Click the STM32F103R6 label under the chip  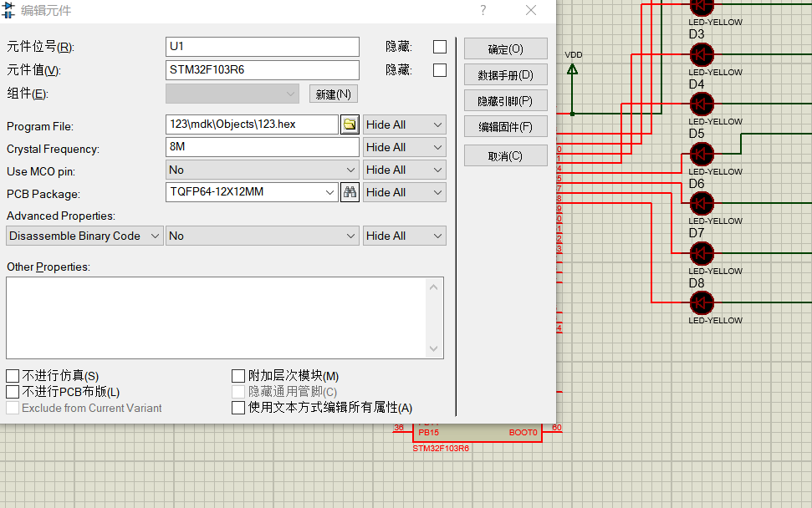(x=441, y=449)
